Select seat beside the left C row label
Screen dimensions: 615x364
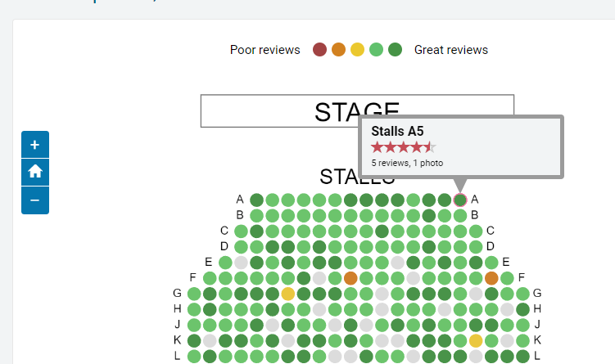click(x=241, y=231)
